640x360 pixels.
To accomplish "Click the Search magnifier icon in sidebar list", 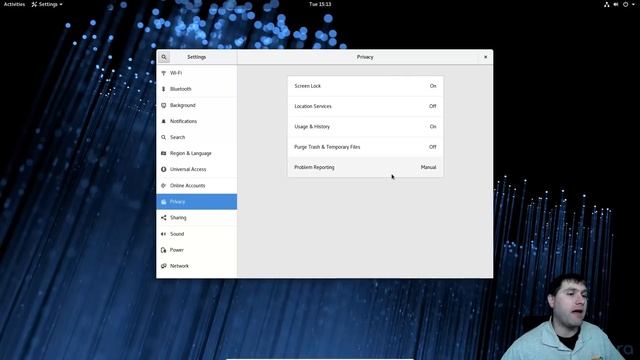I will [x=164, y=137].
